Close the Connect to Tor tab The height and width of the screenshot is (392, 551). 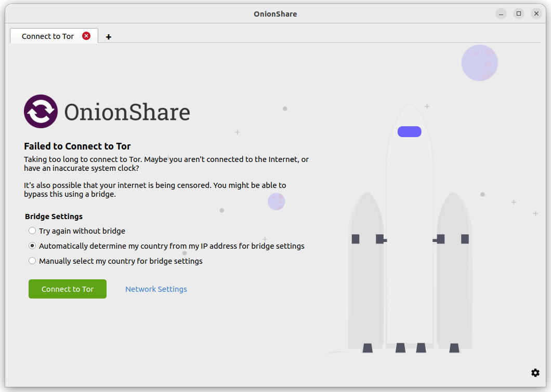86,36
